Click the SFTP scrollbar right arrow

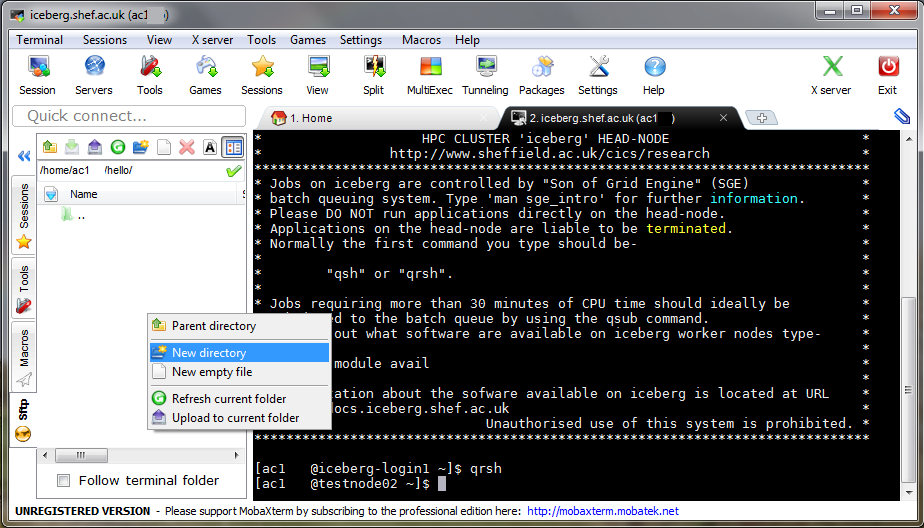pyautogui.click(x=237, y=456)
